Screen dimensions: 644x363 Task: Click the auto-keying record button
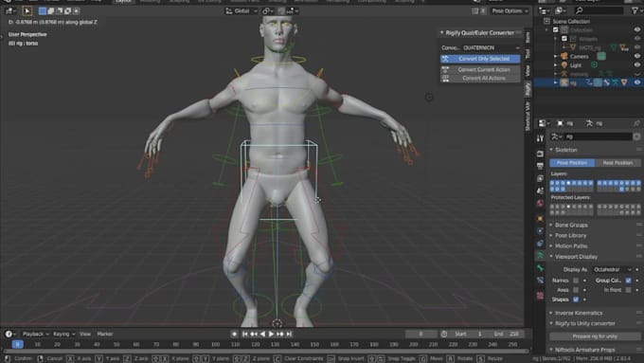tap(234, 334)
